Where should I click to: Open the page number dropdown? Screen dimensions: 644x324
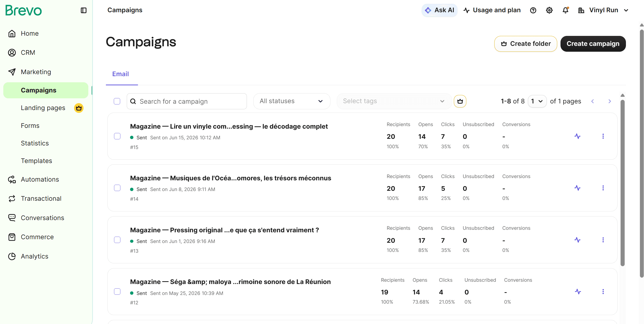point(537,101)
